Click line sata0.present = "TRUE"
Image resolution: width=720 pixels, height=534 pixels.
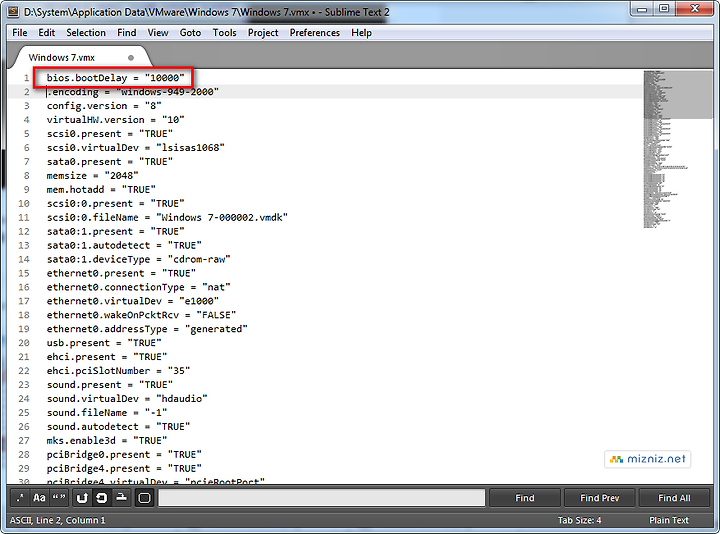pos(110,162)
